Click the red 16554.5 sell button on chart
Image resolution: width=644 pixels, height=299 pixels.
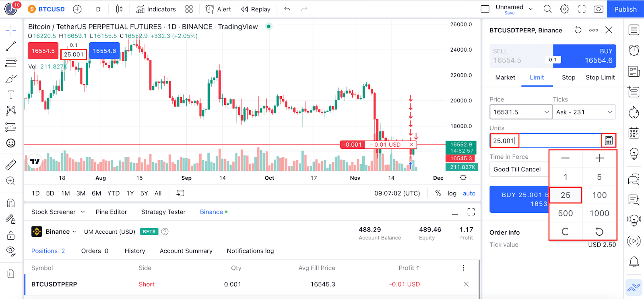point(43,51)
